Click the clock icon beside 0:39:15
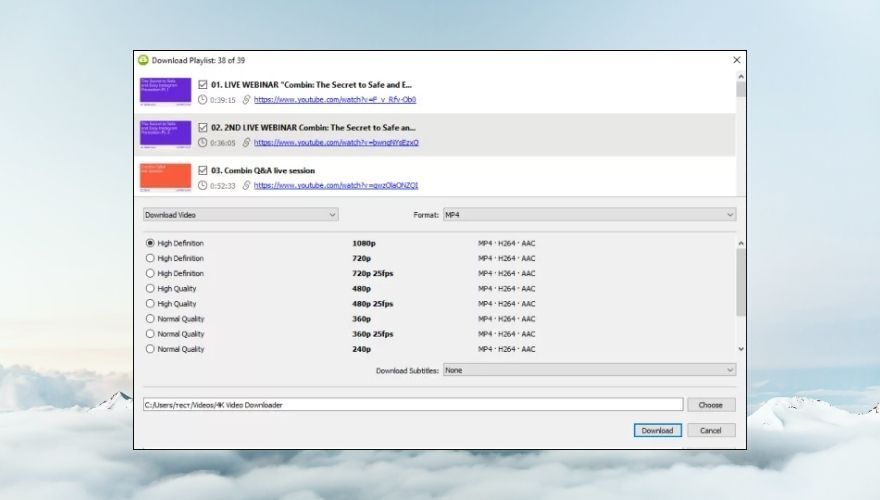 click(x=203, y=100)
